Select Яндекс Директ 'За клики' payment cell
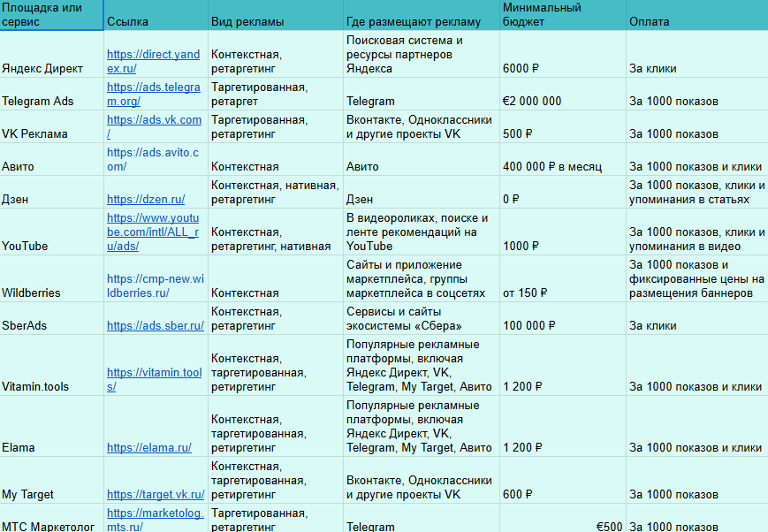This screenshot has width=768, height=532. [x=697, y=54]
